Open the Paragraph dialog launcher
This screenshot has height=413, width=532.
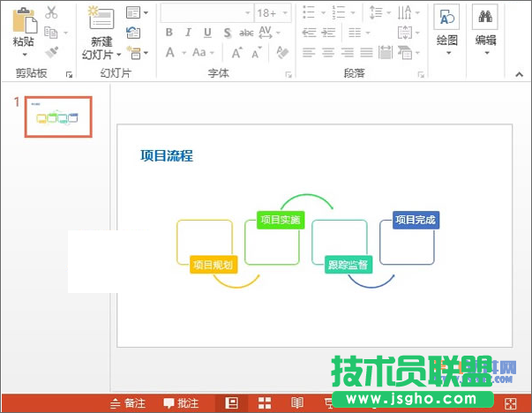click(x=421, y=75)
